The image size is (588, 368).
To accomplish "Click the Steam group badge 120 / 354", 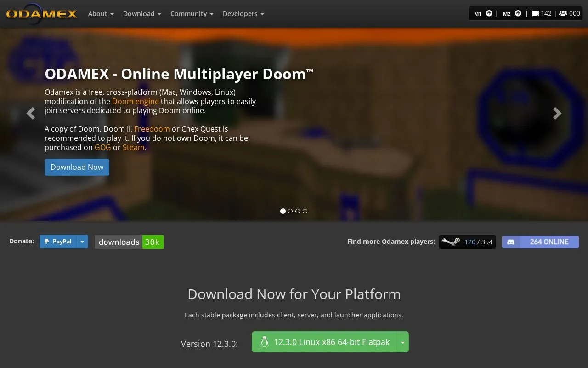I will (467, 242).
